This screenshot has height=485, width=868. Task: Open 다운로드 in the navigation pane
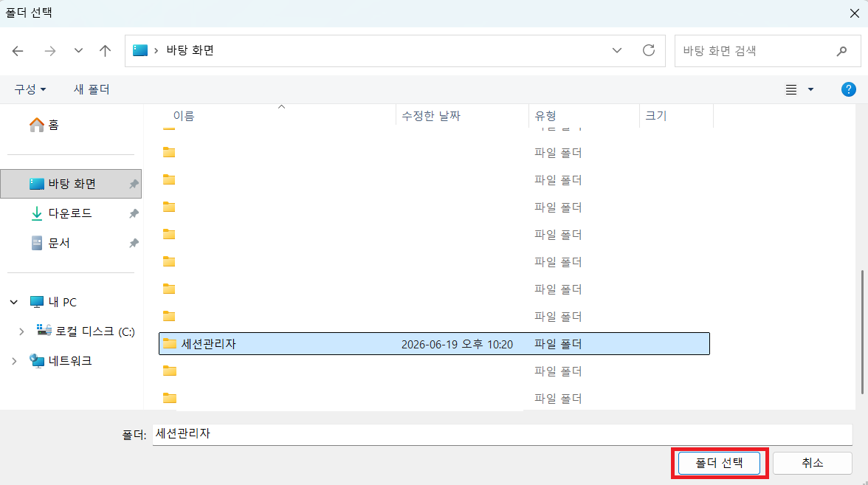(69, 213)
